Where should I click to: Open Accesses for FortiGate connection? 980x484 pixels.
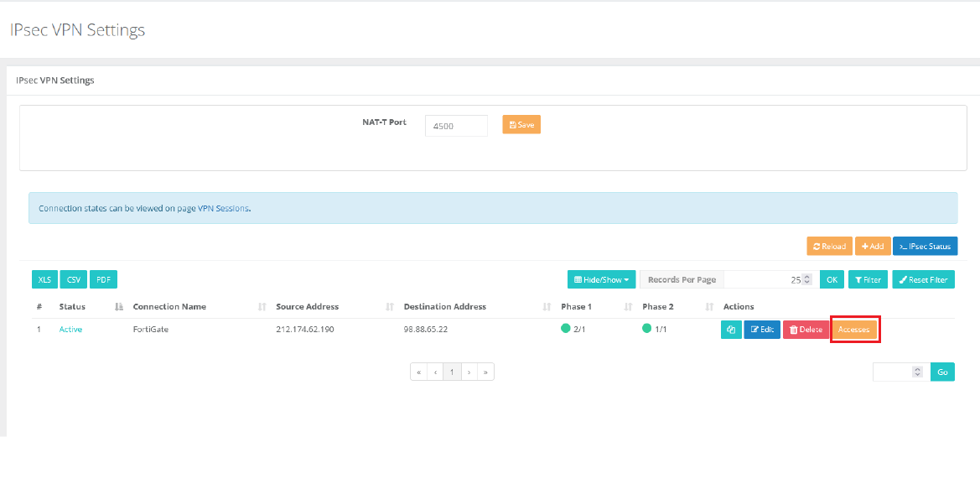tap(854, 330)
